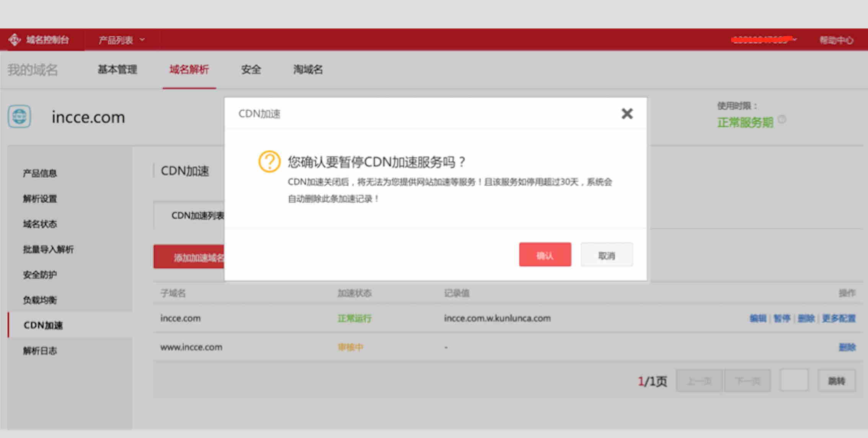Click the info icon next to 正常服务期
868x438 pixels.
point(782,119)
